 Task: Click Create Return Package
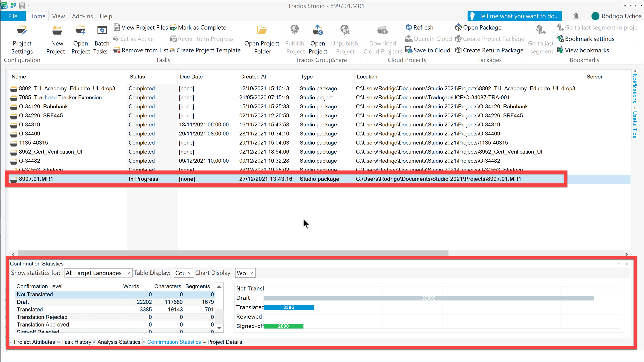click(x=489, y=50)
